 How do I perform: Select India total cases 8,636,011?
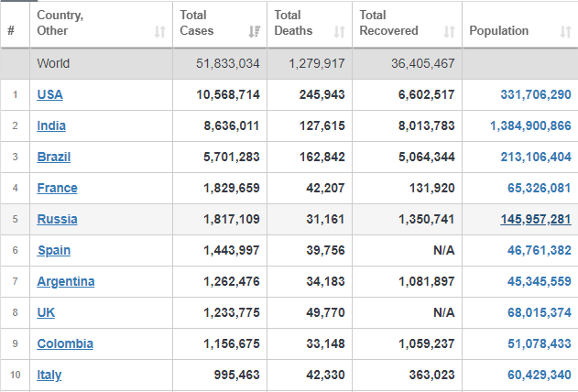coord(232,126)
